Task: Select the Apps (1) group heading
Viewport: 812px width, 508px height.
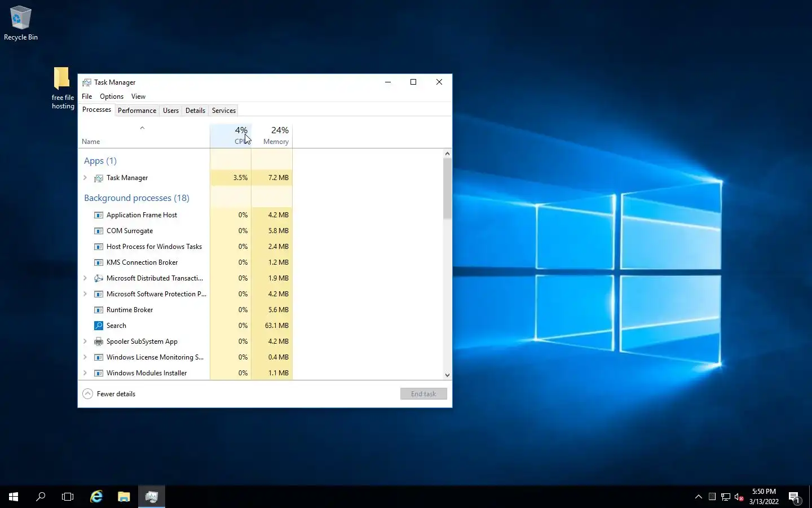Action: 100,161
